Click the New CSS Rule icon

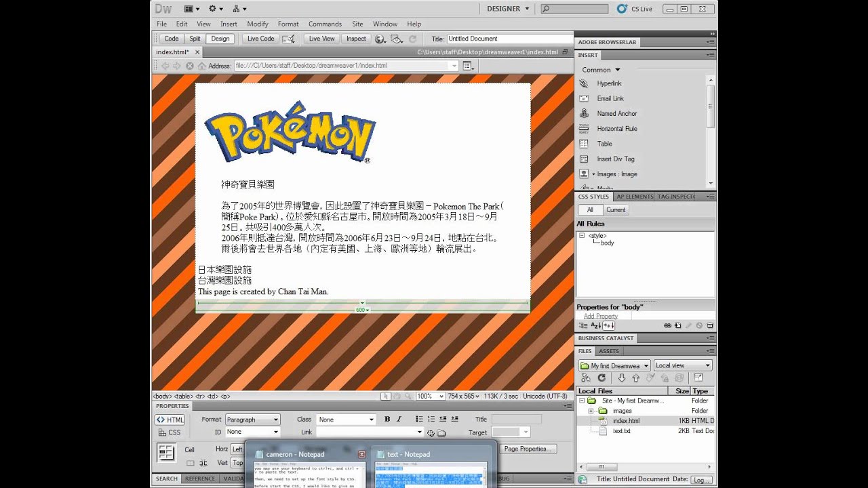click(678, 325)
